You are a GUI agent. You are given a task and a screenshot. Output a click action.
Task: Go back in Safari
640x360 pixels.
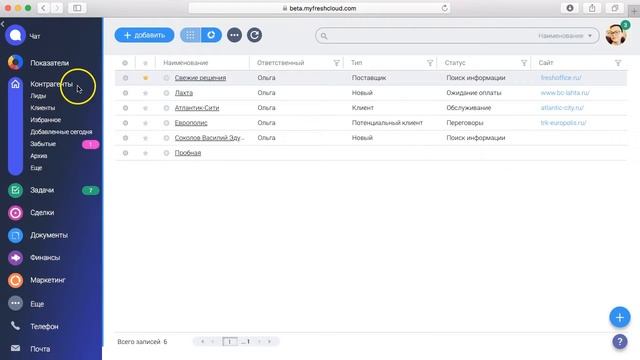point(43,8)
